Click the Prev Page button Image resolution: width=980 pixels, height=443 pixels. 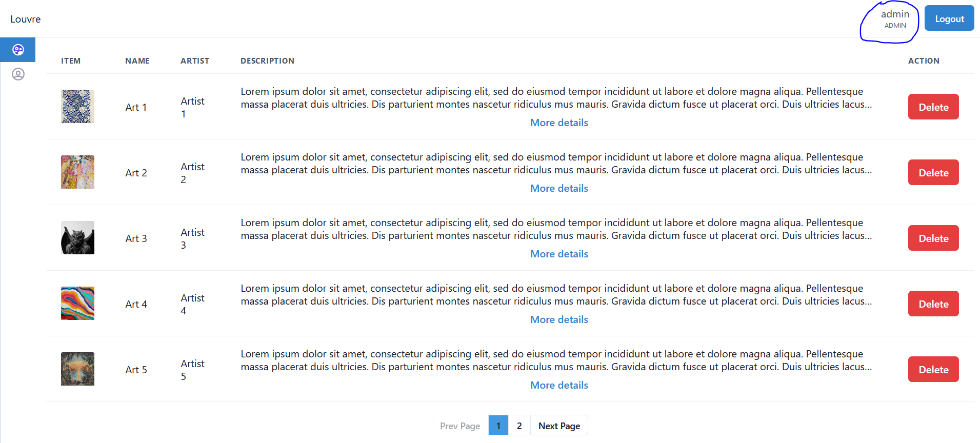[x=460, y=426]
